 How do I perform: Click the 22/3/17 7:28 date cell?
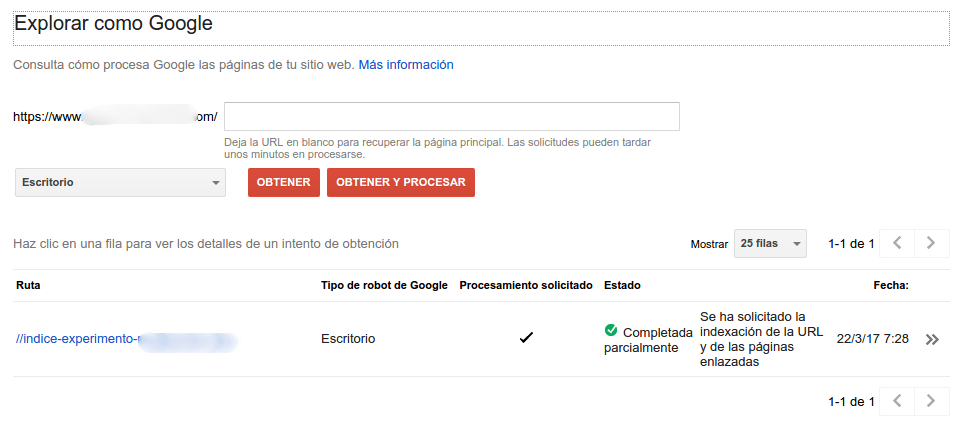click(873, 339)
